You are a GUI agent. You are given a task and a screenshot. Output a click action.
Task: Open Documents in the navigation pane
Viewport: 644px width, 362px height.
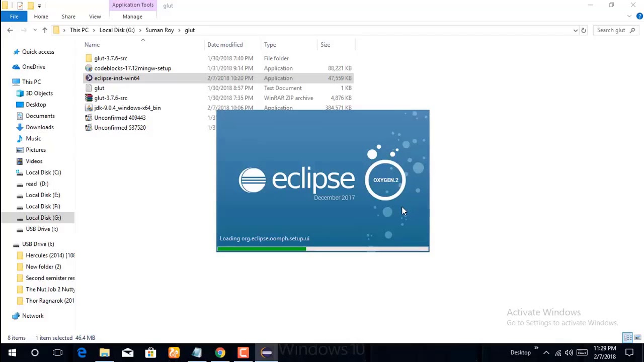pyautogui.click(x=40, y=116)
